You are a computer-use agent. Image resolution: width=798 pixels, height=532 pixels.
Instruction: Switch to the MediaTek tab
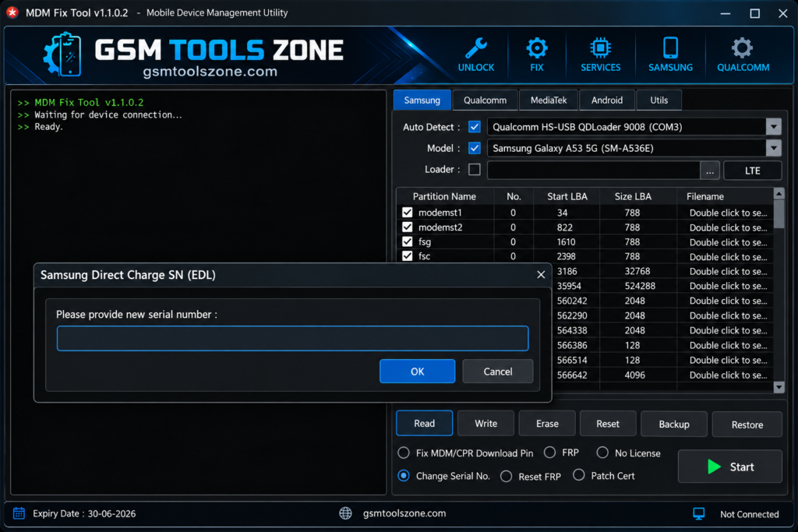(549, 100)
